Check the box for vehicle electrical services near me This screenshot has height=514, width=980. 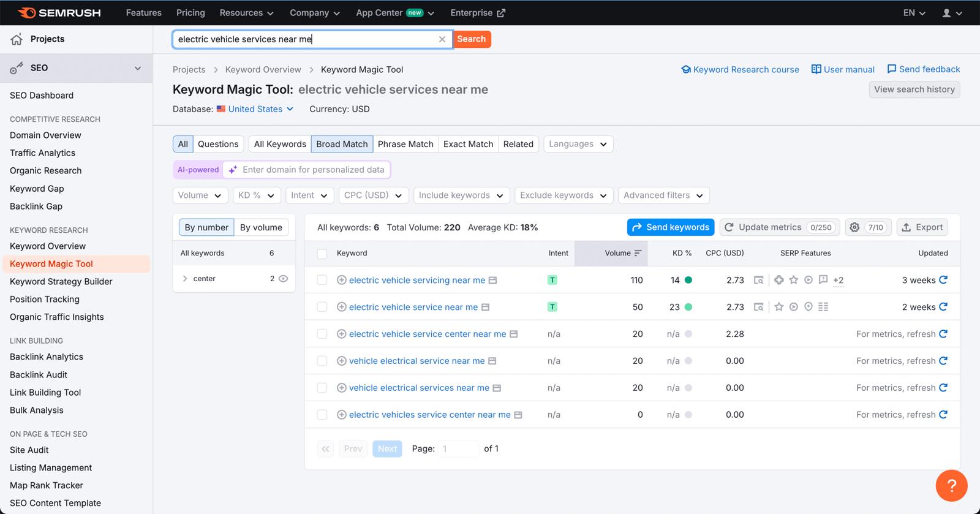[322, 388]
